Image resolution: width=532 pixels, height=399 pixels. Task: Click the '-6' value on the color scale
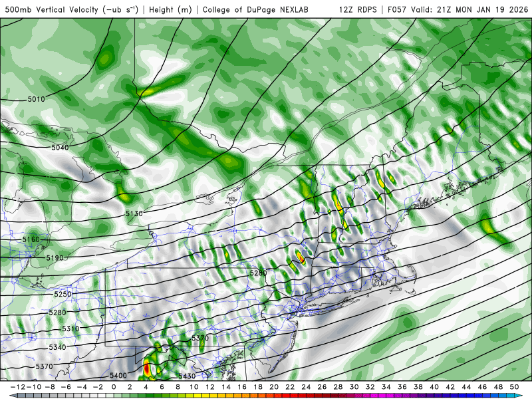66,387
